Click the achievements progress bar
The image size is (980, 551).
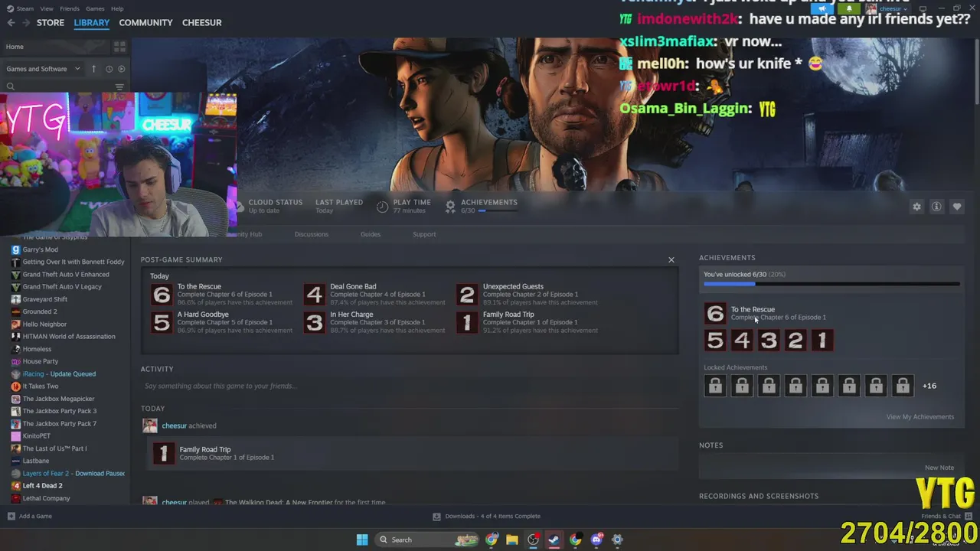pyautogui.click(x=831, y=284)
